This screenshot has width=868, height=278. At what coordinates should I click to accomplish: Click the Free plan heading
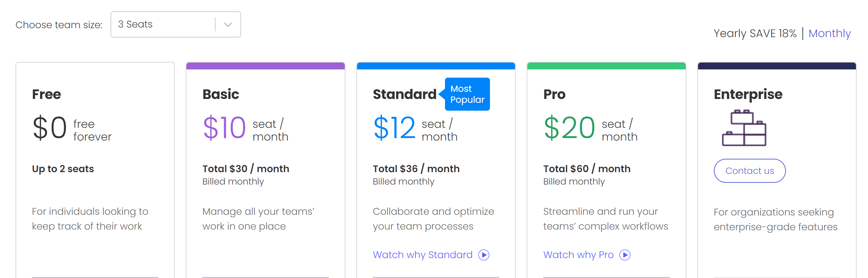[46, 94]
